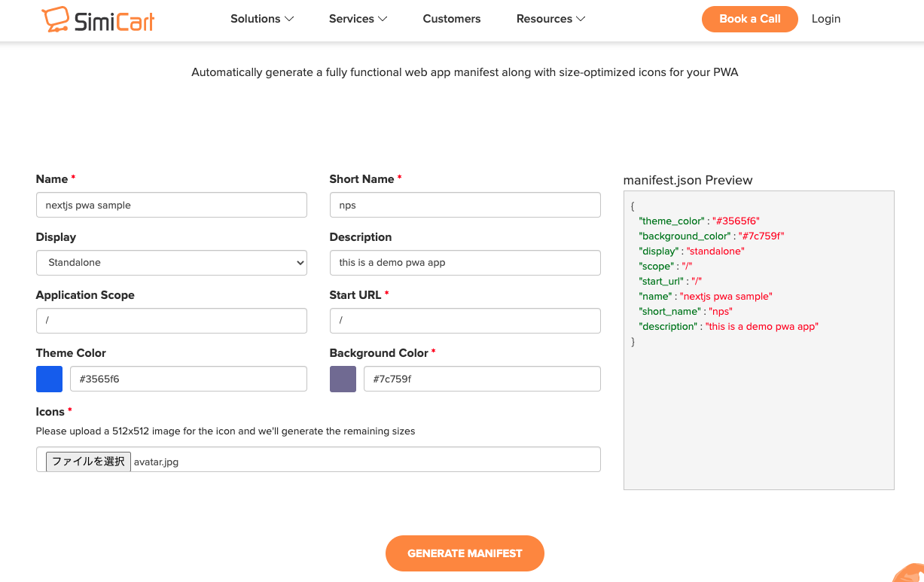Edit the Theme Color hex field
This screenshot has width=924, height=582.
188,379
